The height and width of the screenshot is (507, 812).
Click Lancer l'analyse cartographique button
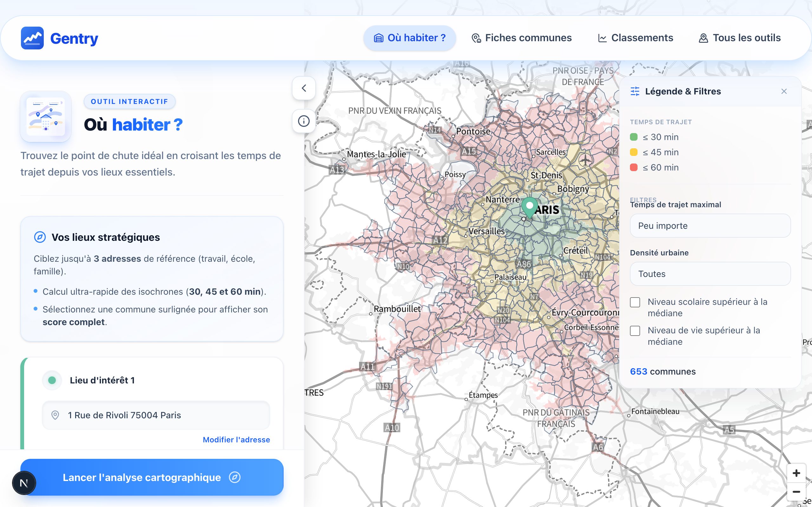coord(152,477)
